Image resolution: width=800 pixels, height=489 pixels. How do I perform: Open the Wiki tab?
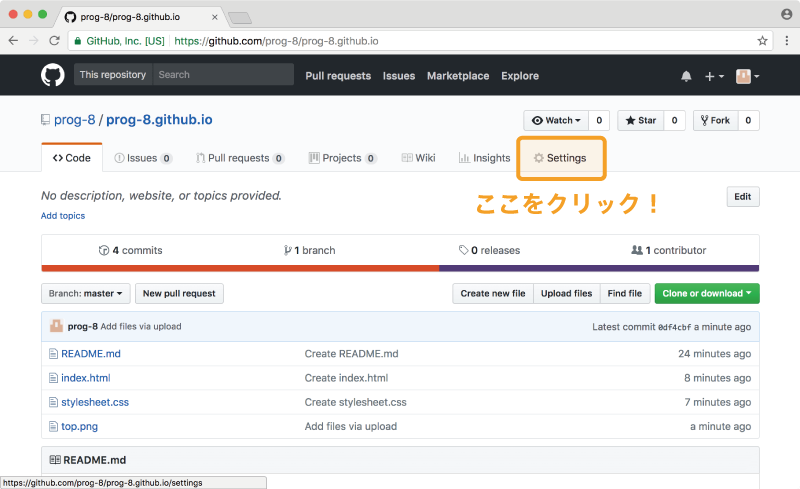point(418,158)
